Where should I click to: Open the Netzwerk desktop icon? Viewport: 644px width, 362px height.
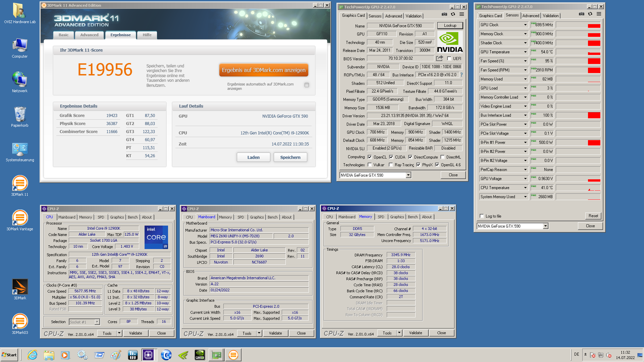pyautogui.click(x=20, y=82)
